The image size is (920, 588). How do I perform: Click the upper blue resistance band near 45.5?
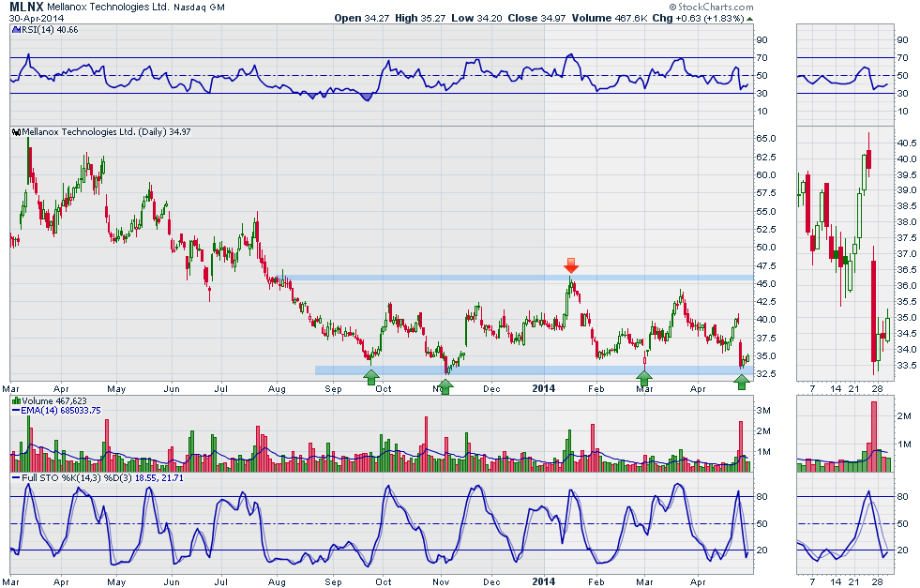click(469, 279)
